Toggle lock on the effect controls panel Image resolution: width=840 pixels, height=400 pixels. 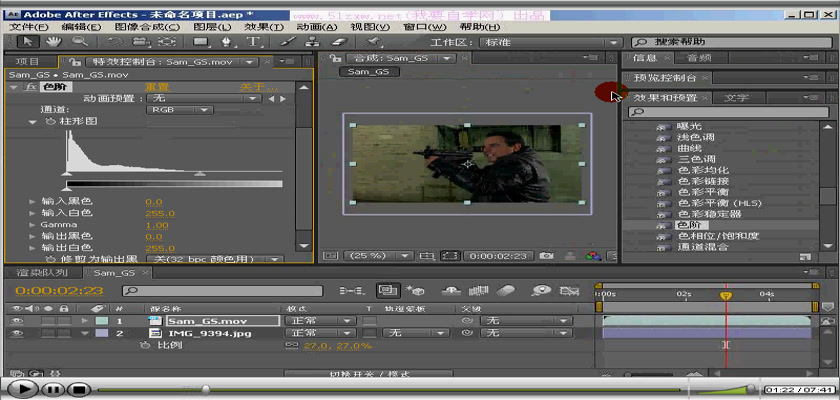coord(76,62)
